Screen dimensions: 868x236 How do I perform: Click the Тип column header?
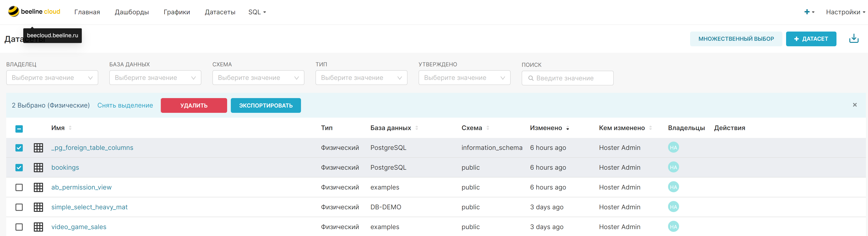(x=327, y=128)
